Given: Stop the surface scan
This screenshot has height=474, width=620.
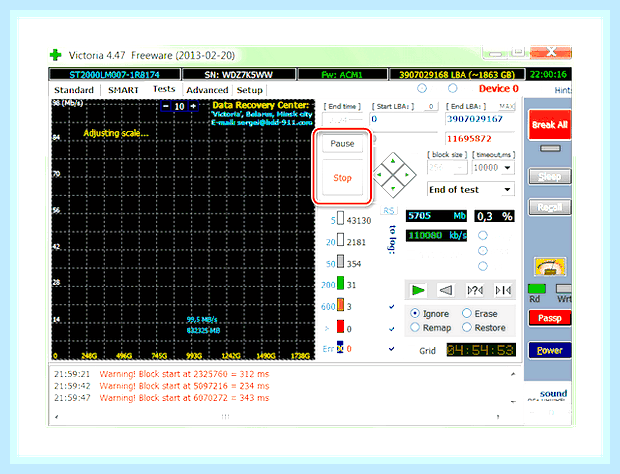Looking at the screenshot, I should pos(342,178).
